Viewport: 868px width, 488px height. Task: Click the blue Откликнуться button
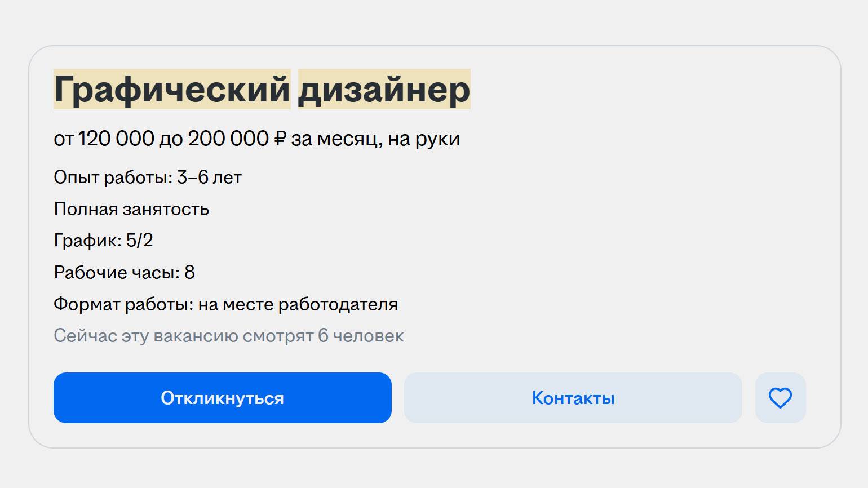222,398
